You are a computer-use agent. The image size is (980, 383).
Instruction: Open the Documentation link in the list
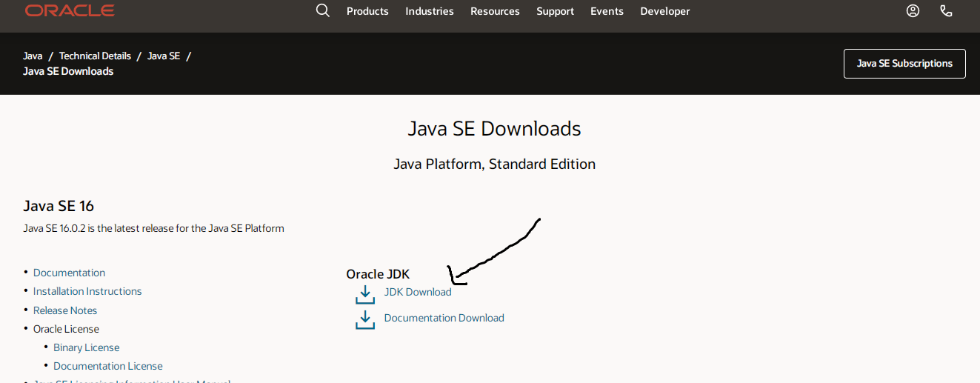[69, 273]
